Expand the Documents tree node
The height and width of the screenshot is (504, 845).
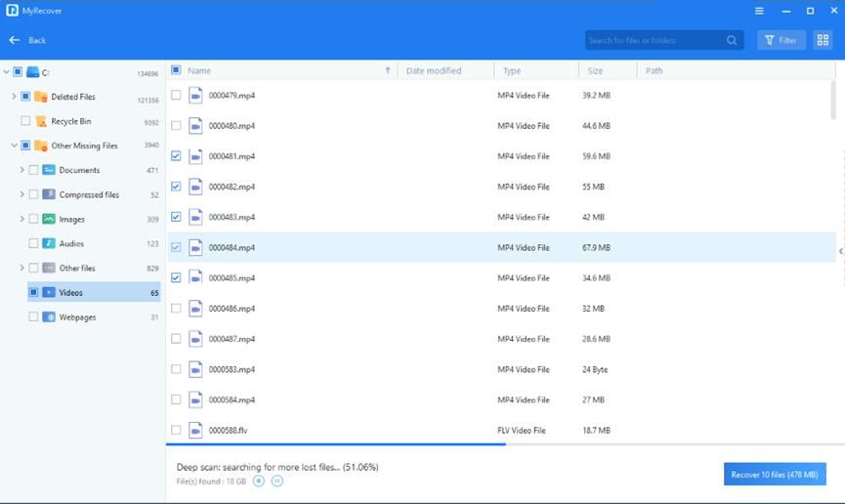pos(21,170)
